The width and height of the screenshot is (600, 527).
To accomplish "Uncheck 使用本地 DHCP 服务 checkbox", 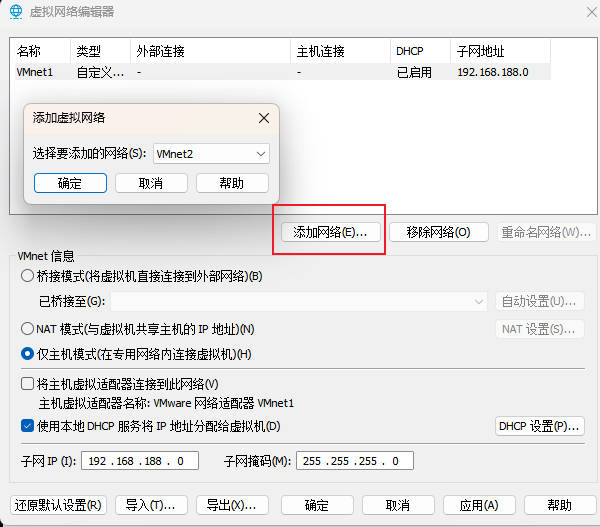I will click(x=27, y=426).
